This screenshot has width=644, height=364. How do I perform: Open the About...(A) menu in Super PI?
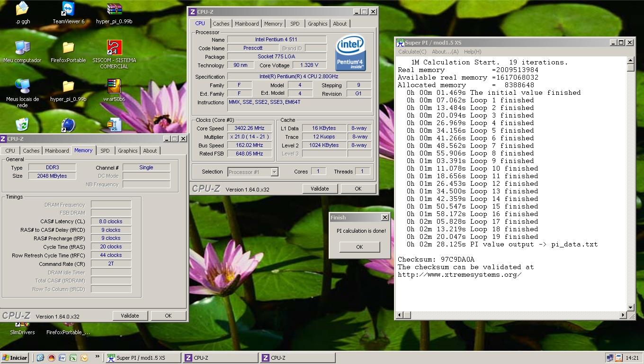pyautogui.click(x=445, y=52)
